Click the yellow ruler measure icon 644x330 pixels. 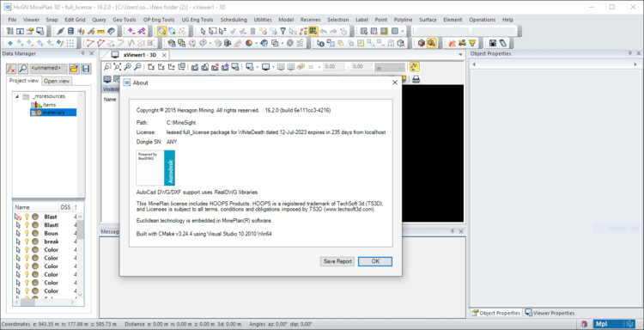pos(101,31)
